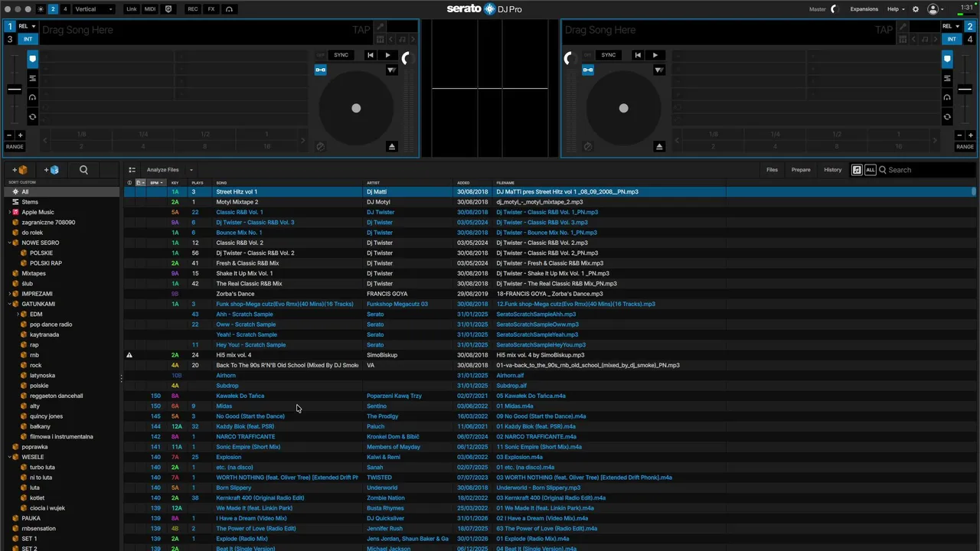The height and width of the screenshot is (551, 980).
Task: Click the shield icon next to MIDI
Action: point(168,9)
